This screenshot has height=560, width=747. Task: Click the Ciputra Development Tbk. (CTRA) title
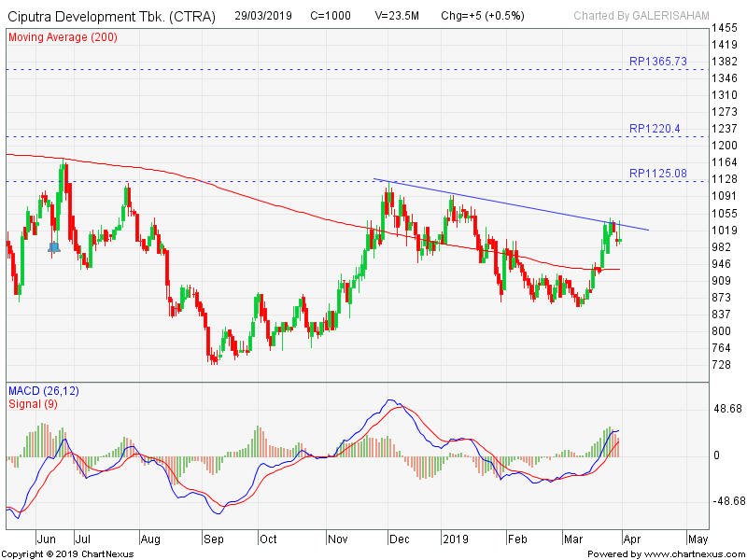tap(111, 17)
